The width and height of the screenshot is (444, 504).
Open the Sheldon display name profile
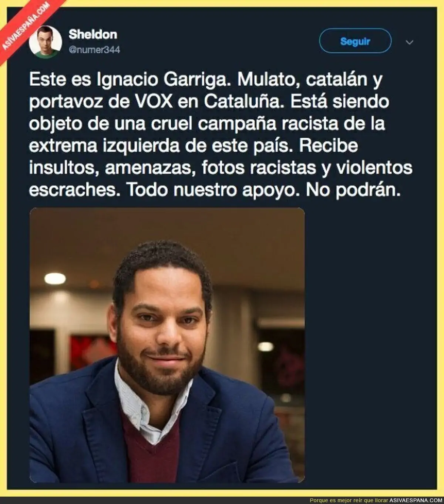point(93,34)
